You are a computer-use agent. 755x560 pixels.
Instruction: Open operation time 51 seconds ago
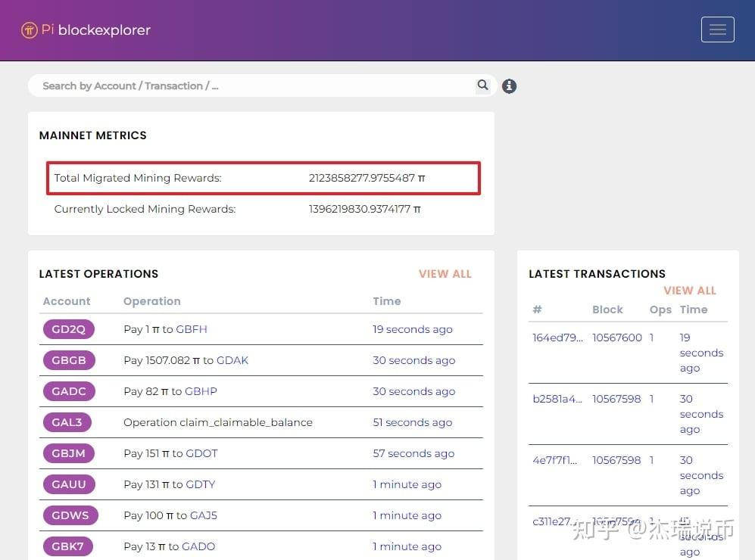(412, 422)
